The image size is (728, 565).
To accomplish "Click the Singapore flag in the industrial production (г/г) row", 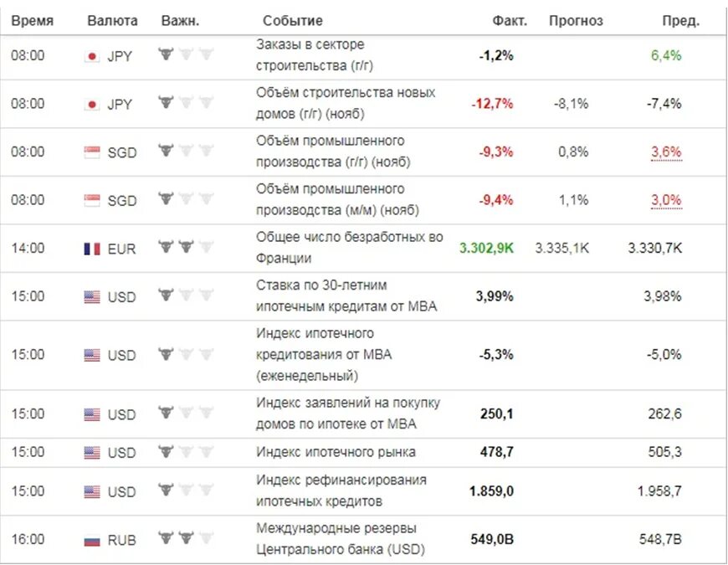I will click(x=92, y=152).
